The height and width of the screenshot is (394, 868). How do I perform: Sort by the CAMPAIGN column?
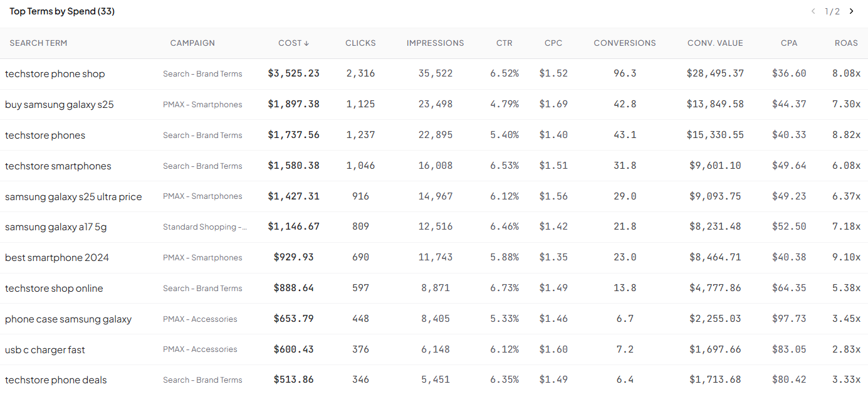tap(192, 43)
